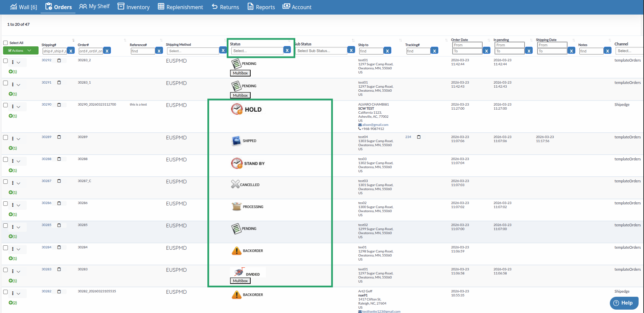Open the Status filter dropdown
Viewport: 644px width, 313px height.
257,51
